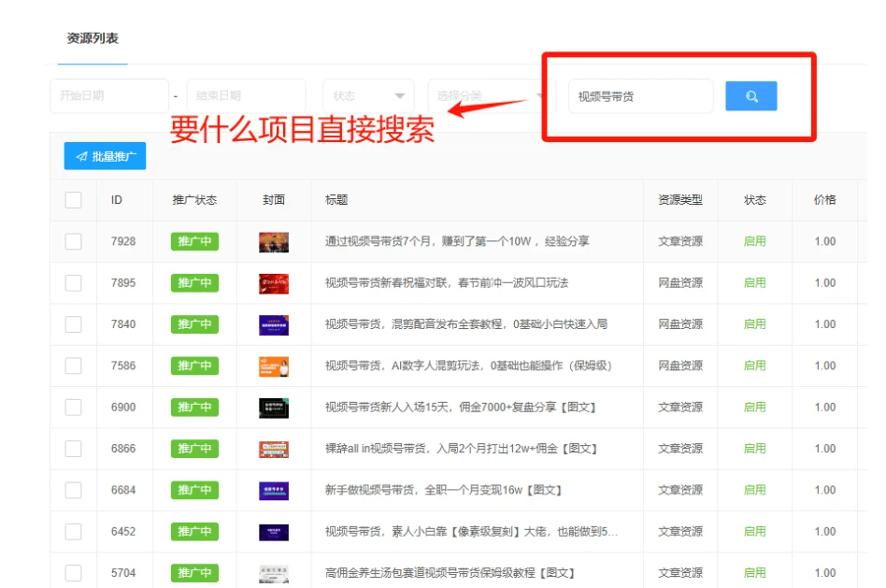Click title 视频号带货新人入场15天

461,407
